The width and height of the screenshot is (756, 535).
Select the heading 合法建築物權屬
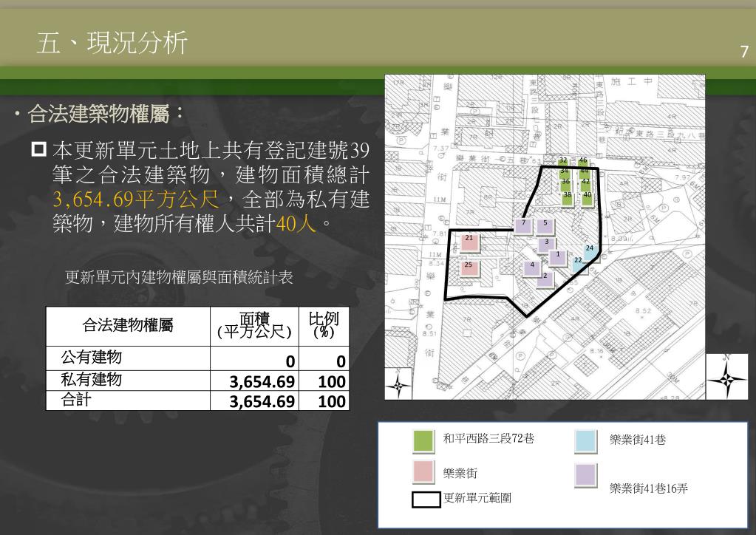pos(99,114)
